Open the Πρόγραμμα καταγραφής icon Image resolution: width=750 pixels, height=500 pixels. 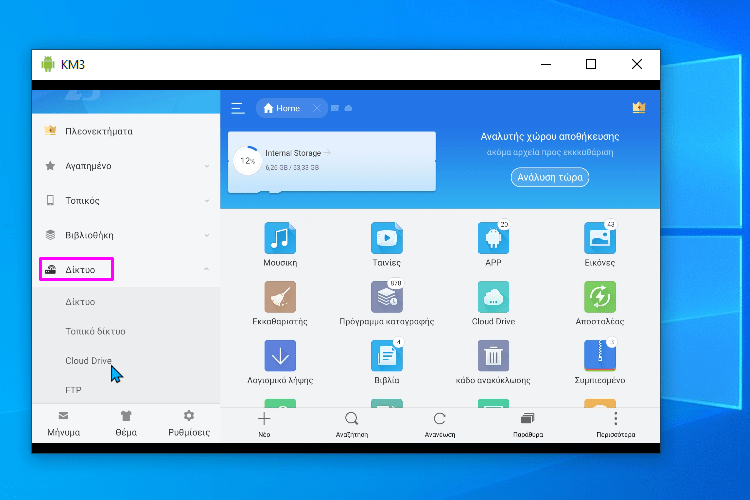pos(386,297)
